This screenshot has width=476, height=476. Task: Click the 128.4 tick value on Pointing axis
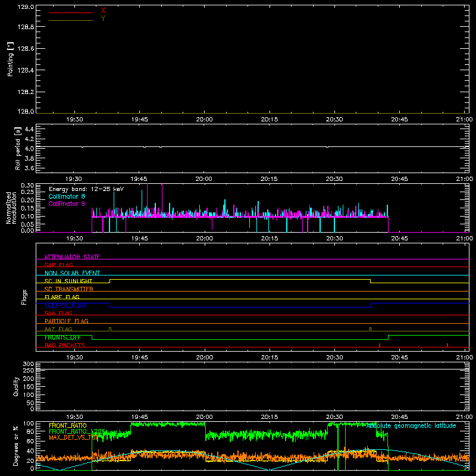click(26, 70)
